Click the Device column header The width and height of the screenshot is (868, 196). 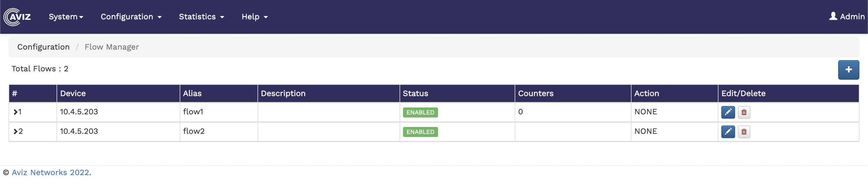(73, 93)
